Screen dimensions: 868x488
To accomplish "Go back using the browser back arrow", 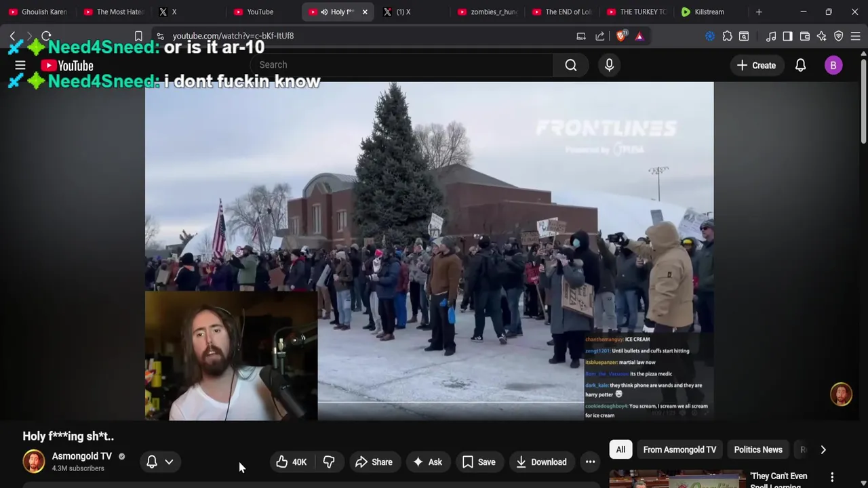I will click(x=12, y=36).
